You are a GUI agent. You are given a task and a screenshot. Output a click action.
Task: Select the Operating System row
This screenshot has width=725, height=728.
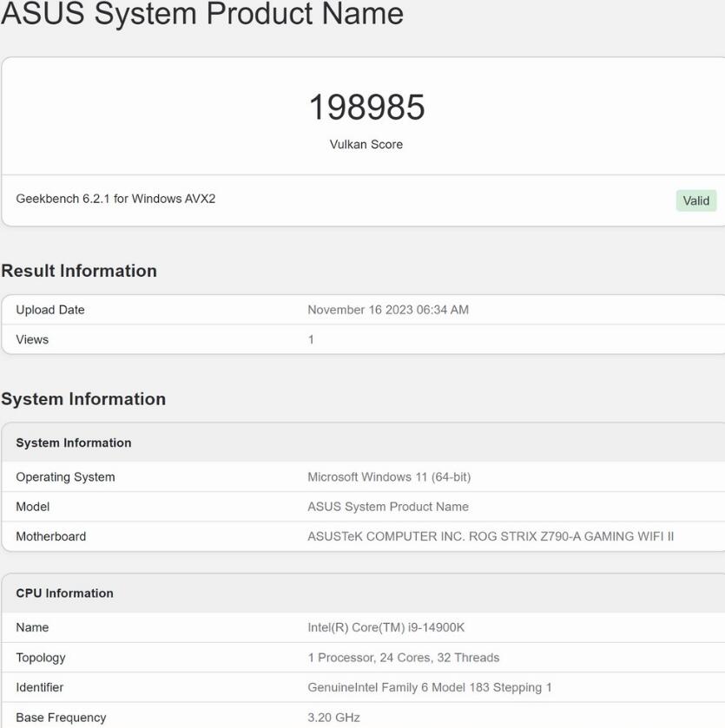click(65, 476)
